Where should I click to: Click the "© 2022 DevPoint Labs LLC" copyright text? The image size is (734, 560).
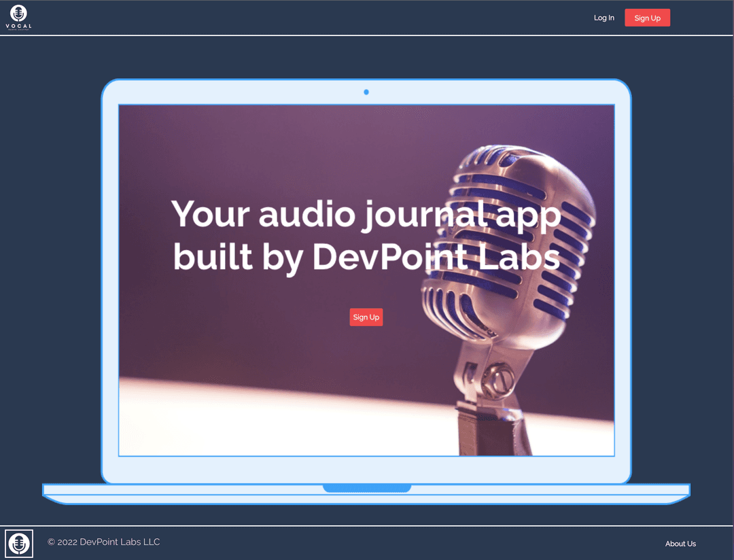tap(103, 542)
